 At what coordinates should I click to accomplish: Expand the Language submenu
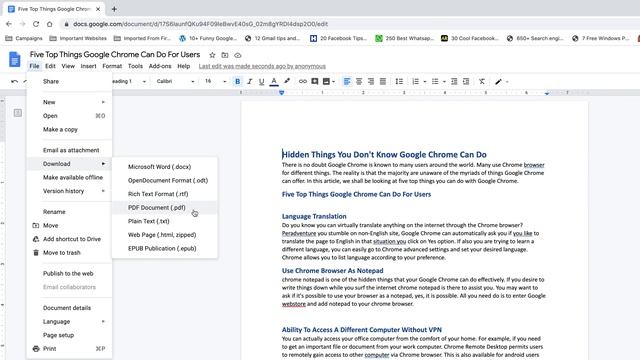[69, 322]
